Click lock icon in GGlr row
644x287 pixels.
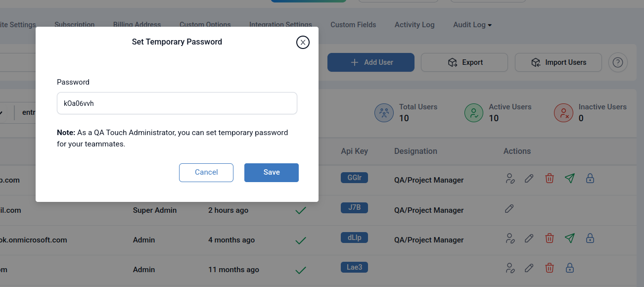590,179
